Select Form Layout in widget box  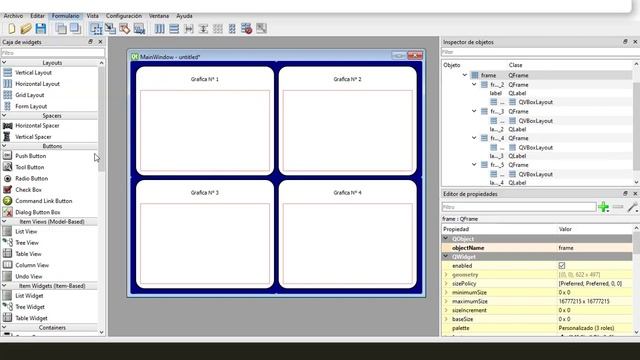point(31,106)
